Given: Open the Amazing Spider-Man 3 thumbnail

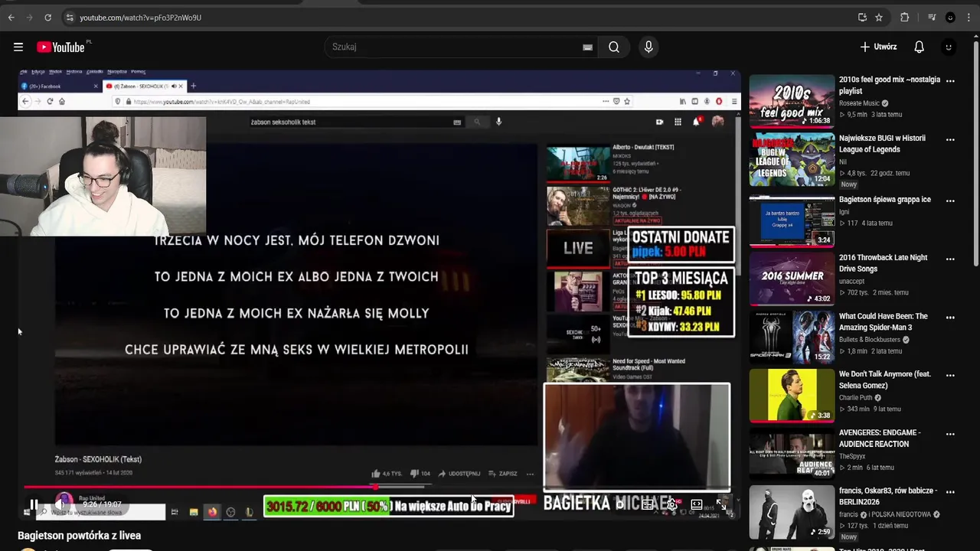Looking at the screenshot, I should [x=792, y=337].
